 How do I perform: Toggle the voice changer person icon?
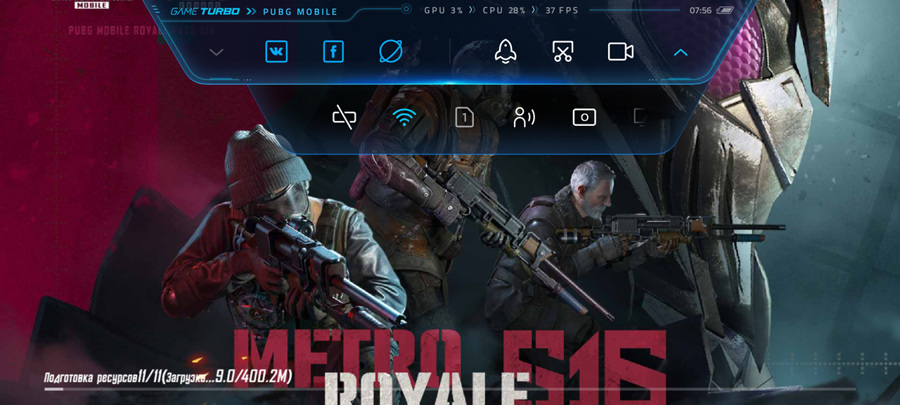click(524, 118)
